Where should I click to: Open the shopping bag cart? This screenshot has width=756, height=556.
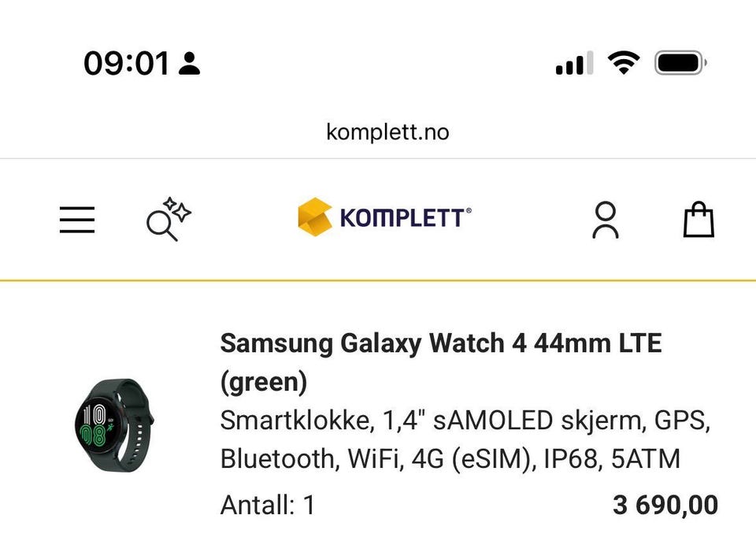(699, 220)
